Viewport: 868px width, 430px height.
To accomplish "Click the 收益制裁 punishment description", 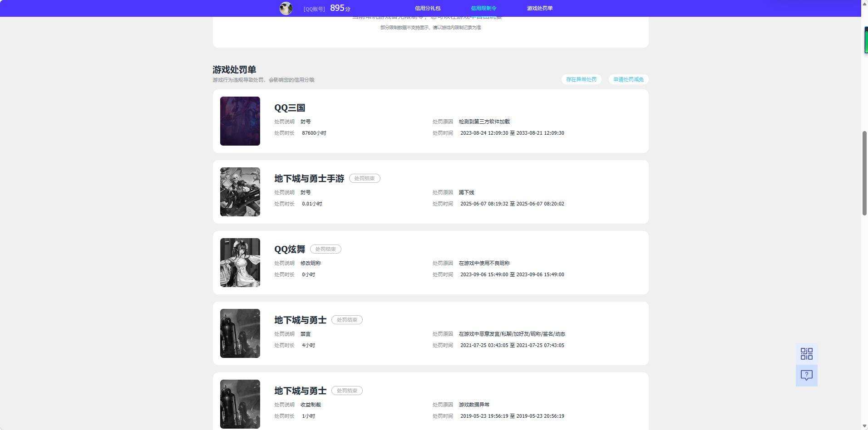I will (x=311, y=405).
